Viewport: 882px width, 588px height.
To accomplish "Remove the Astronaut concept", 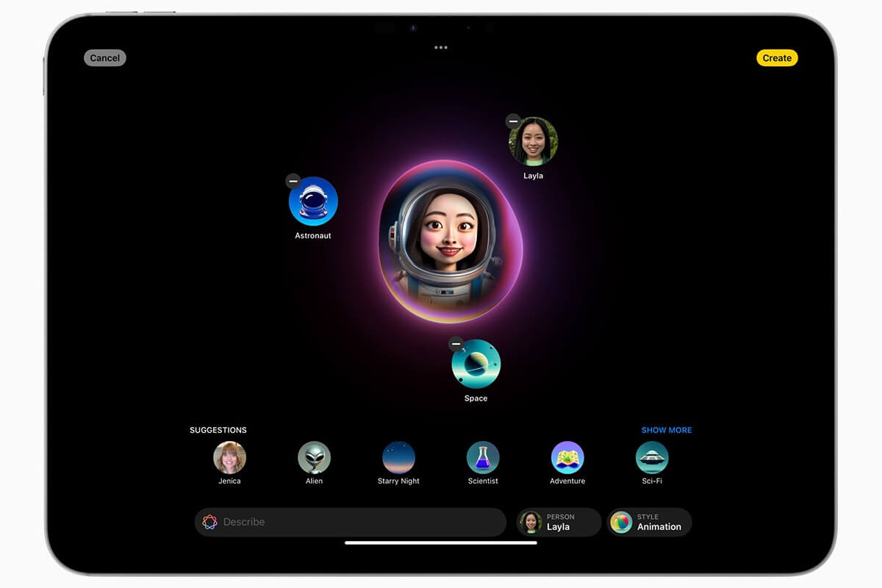I will pyautogui.click(x=293, y=181).
